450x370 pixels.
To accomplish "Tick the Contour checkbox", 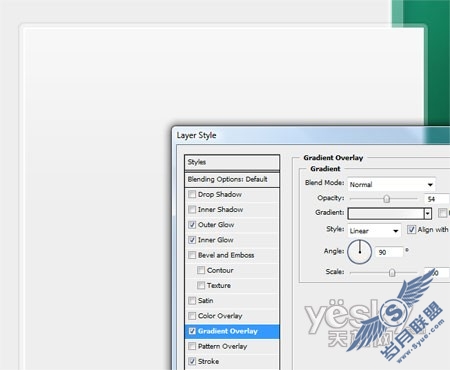I will click(x=201, y=270).
